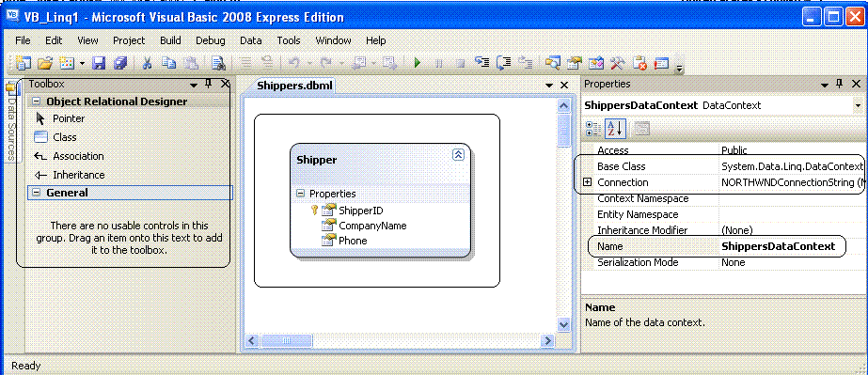868x375 pixels.
Task: Click the horizontal scrollbar thumb in designer
Action: tap(286, 341)
